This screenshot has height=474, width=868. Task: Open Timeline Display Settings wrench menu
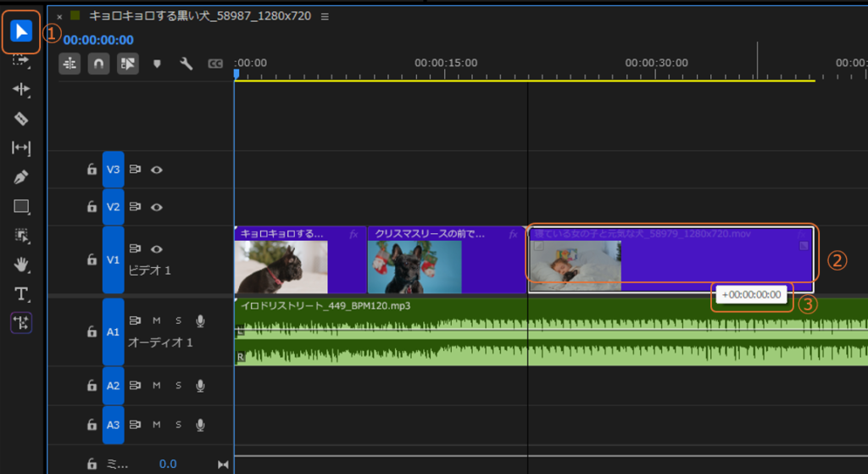click(x=186, y=64)
